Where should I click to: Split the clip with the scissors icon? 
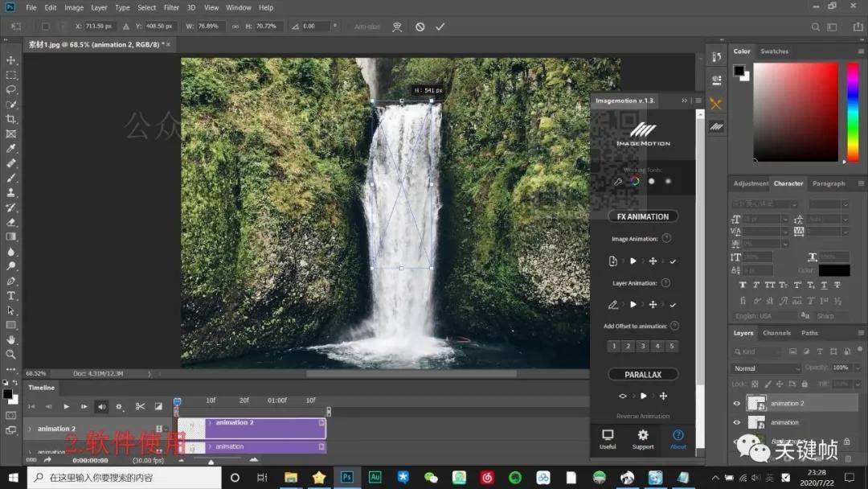pos(140,407)
